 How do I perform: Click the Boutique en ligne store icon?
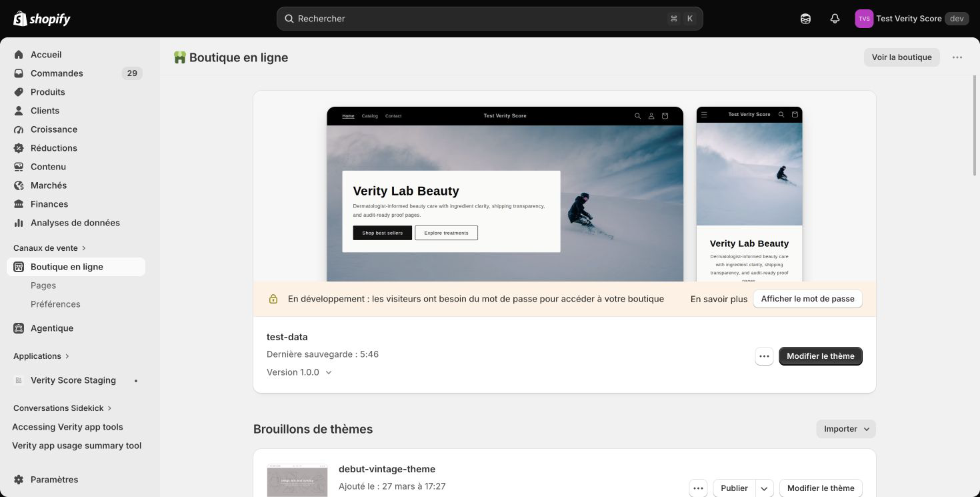pyautogui.click(x=19, y=267)
